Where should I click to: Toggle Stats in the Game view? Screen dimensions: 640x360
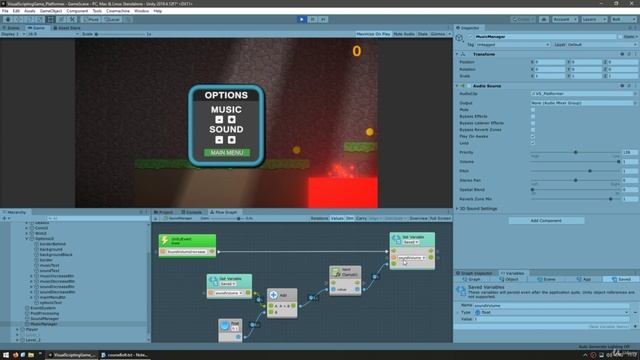pyautogui.click(x=422, y=34)
